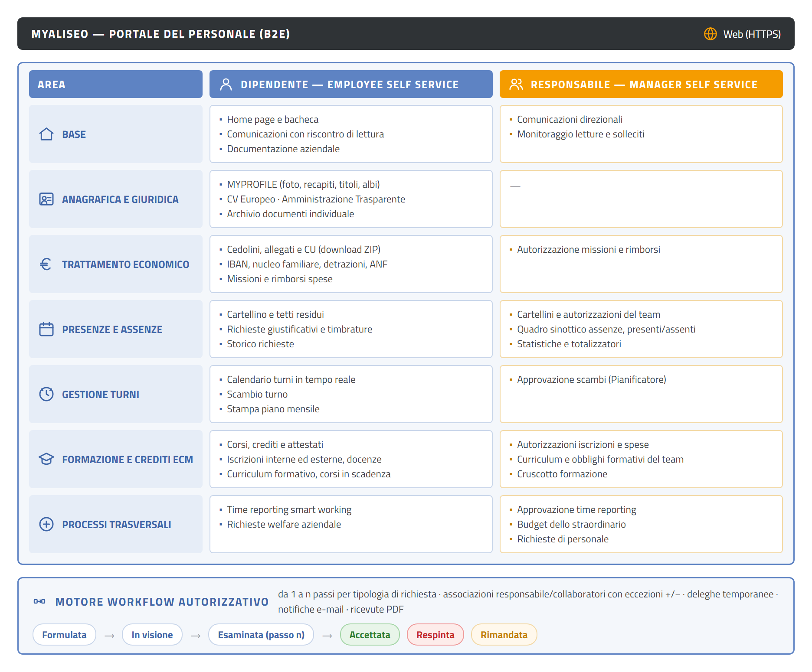
Task: Click the single-user icon in Dipendente header
Action: tap(226, 84)
